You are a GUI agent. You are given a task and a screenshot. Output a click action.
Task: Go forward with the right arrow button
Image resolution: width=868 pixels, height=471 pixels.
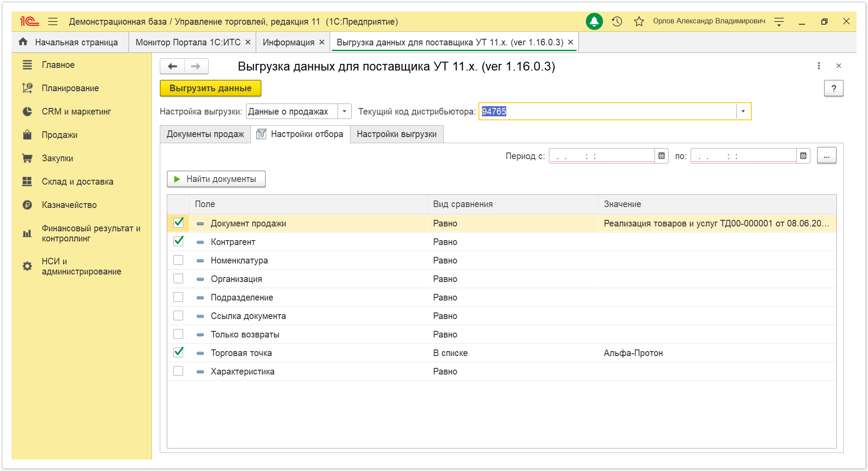click(196, 66)
